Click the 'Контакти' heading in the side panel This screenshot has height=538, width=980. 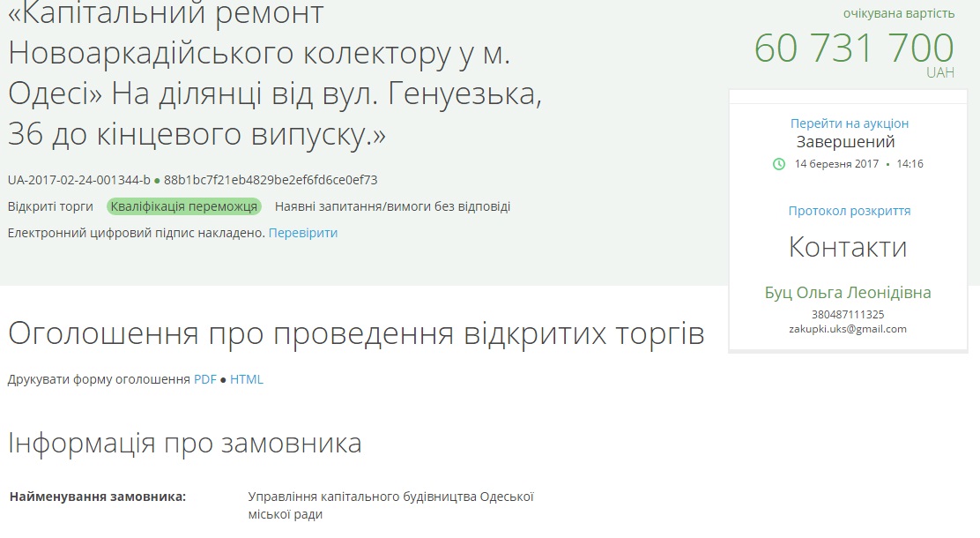coord(847,247)
